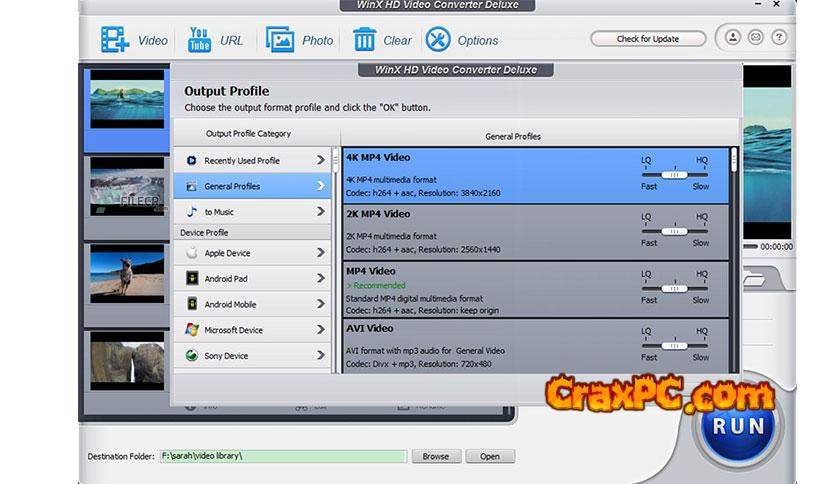
Task: Click the user account icon
Action: coord(733,38)
